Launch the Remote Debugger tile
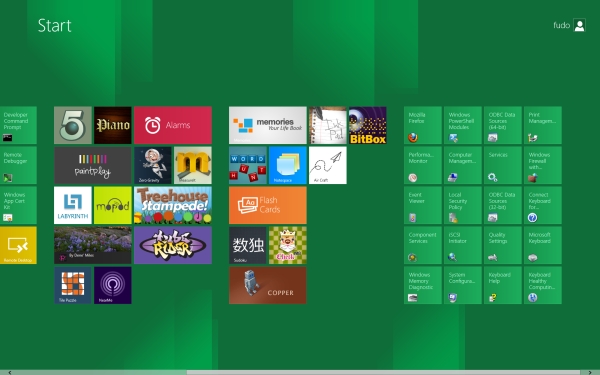 pos(18,165)
